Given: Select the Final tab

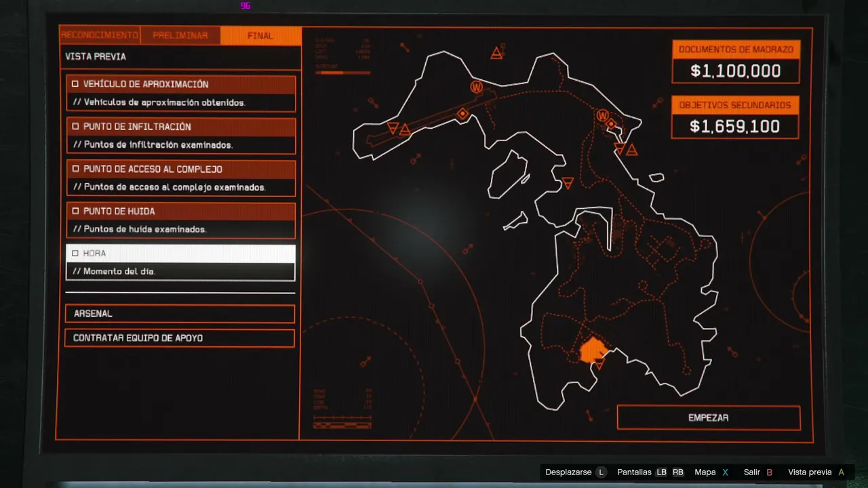Looking at the screenshot, I should click(261, 35).
